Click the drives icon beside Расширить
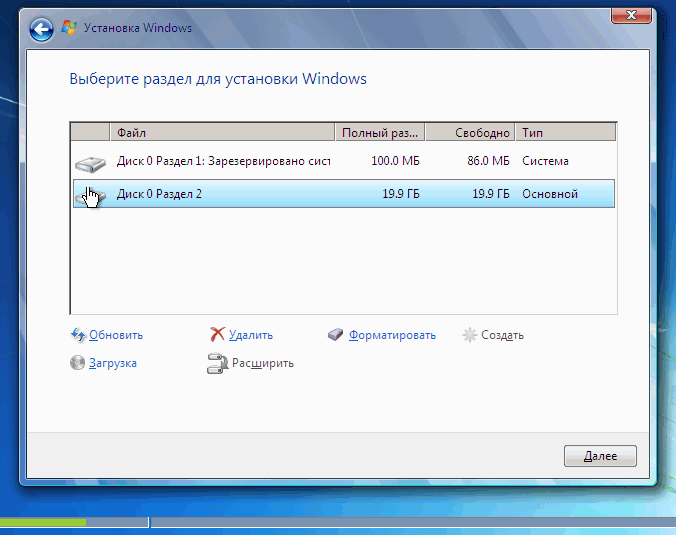The height and width of the screenshot is (535, 676). 217,363
